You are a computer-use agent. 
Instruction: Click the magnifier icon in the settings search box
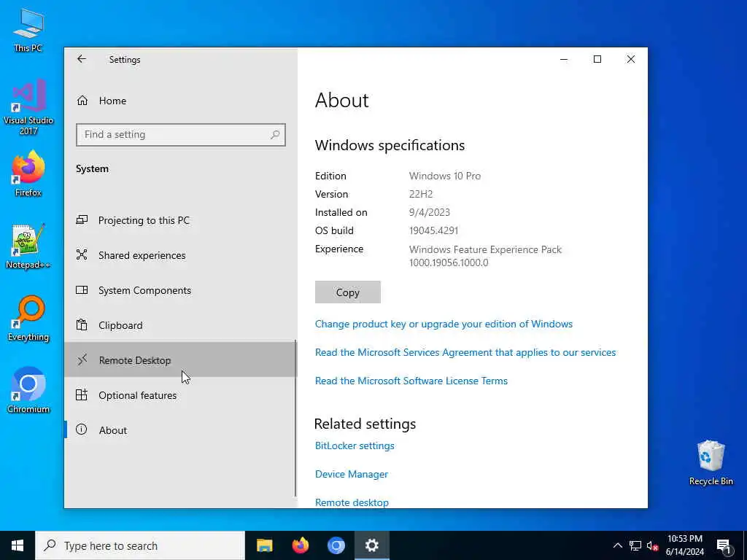pos(275,135)
